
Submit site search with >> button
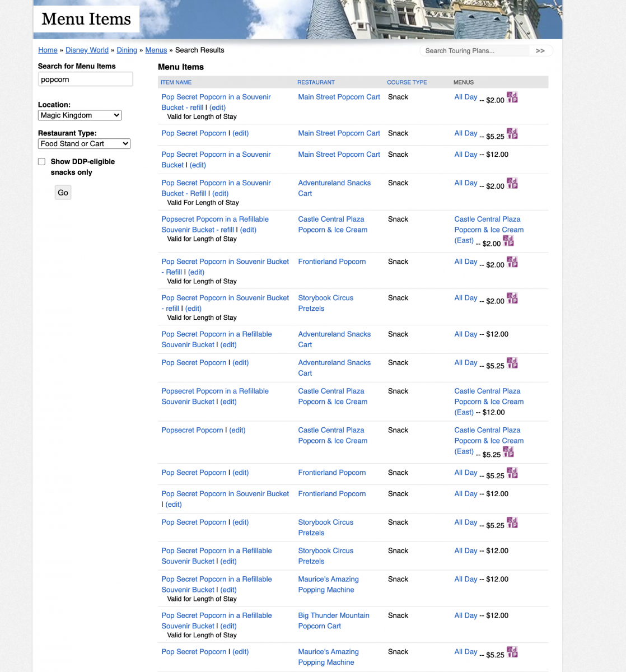click(540, 51)
